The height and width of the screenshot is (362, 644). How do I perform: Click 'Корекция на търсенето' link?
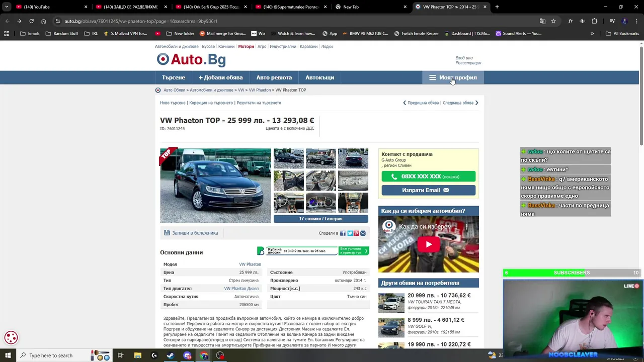[211, 103]
